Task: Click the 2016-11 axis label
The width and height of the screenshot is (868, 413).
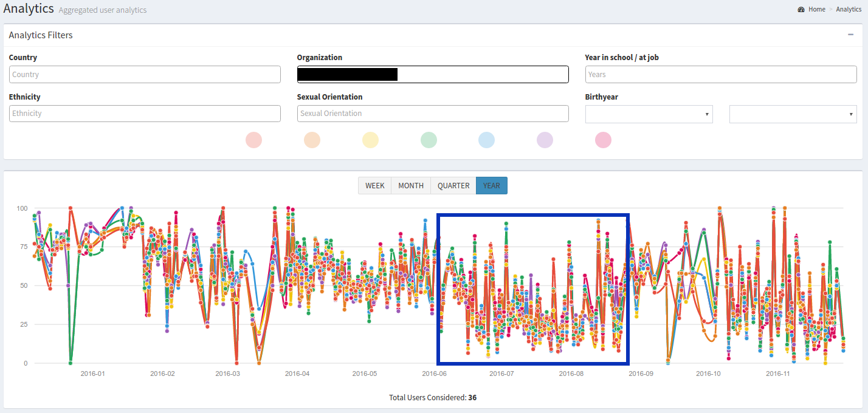Action: tap(777, 374)
